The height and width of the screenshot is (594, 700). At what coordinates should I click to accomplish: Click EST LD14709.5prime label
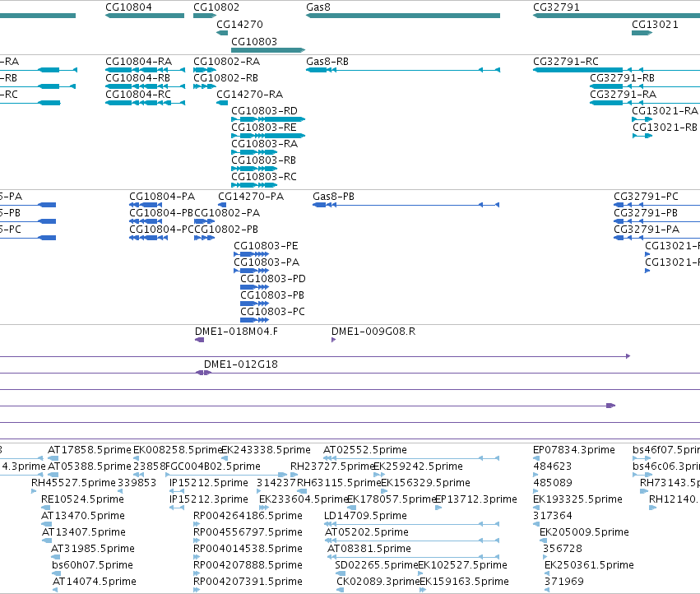(x=365, y=517)
